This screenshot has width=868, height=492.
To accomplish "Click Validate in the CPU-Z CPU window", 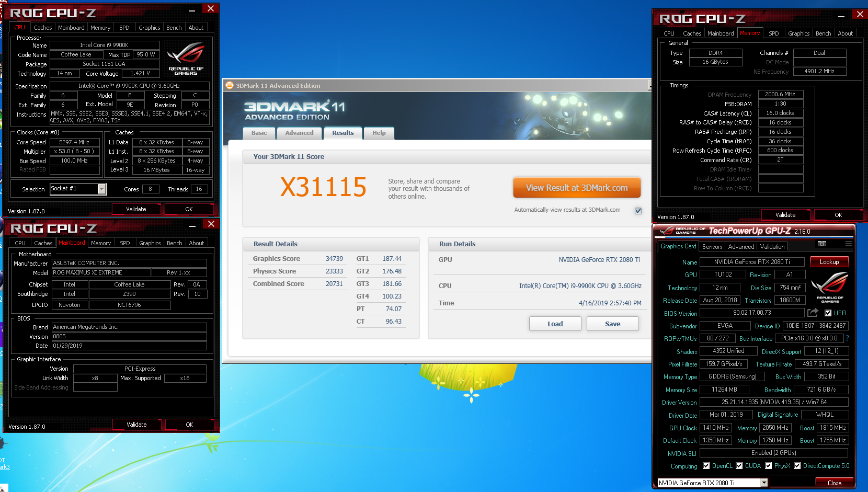I will 136,209.
